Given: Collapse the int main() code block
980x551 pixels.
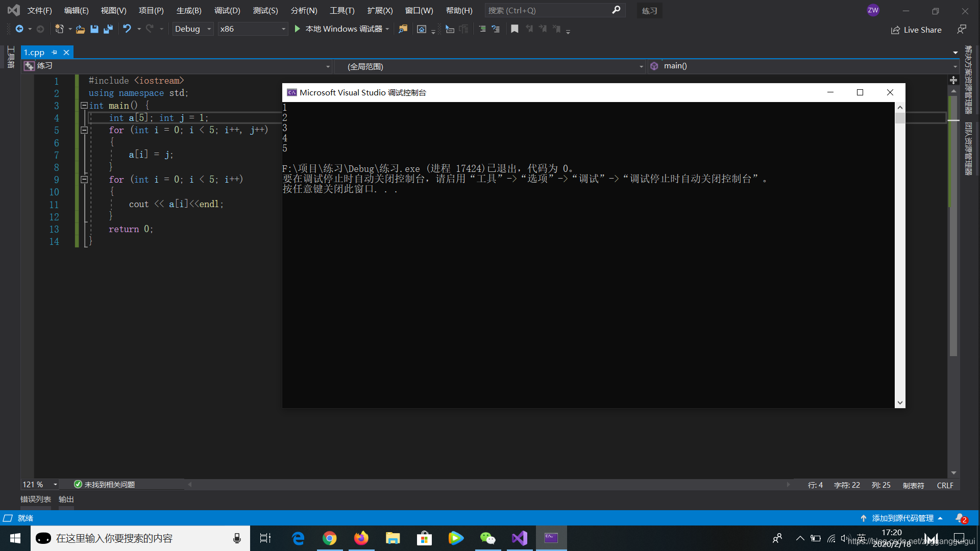Looking at the screenshot, I should (84, 106).
